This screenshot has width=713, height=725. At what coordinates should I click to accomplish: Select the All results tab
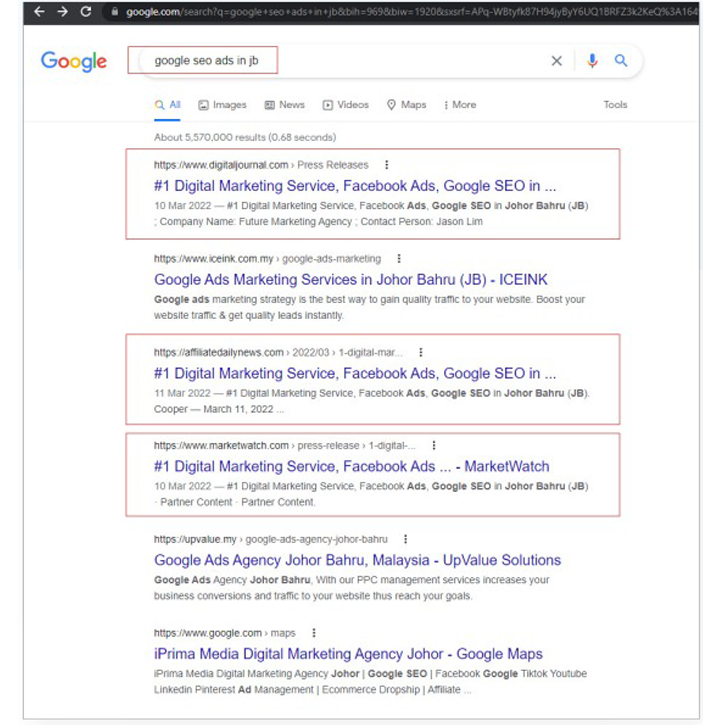(x=167, y=105)
